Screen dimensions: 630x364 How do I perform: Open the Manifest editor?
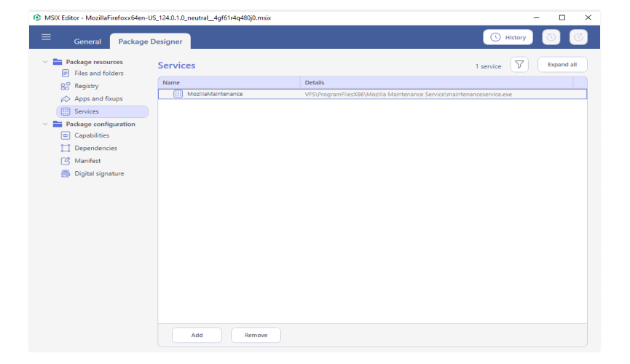(x=87, y=161)
